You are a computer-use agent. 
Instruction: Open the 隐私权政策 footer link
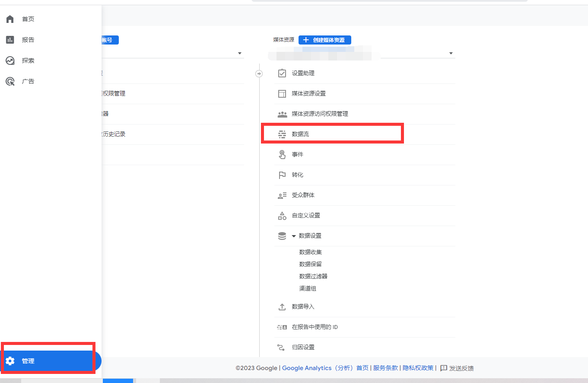(x=418, y=368)
